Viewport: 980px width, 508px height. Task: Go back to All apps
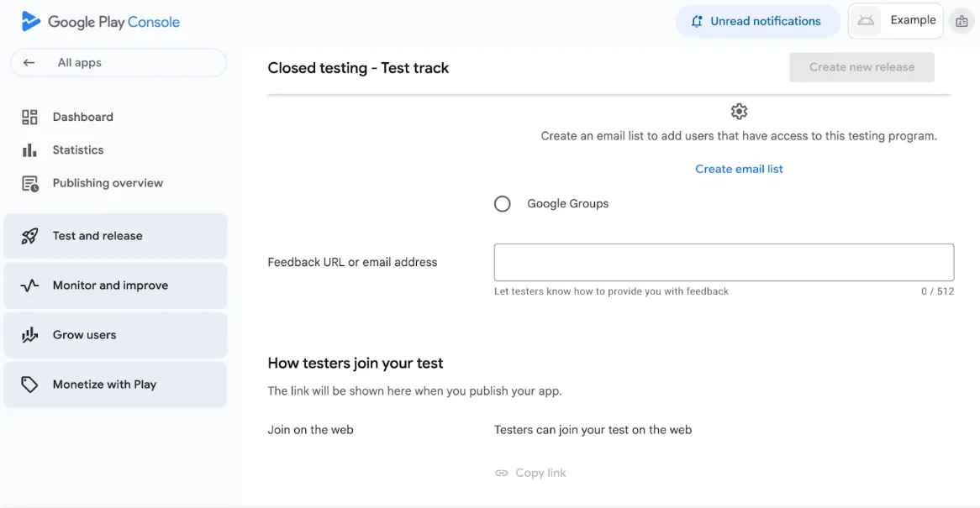[118, 62]
